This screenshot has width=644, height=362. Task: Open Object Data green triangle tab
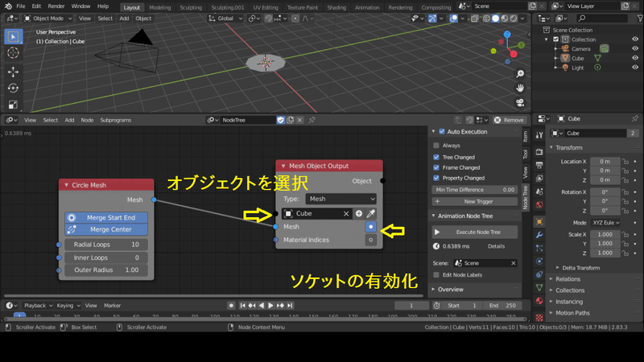[x=539, y=288]
